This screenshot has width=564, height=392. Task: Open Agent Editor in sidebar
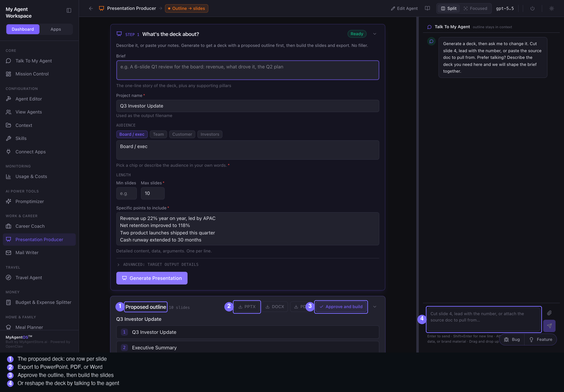[x=39, y=99]
